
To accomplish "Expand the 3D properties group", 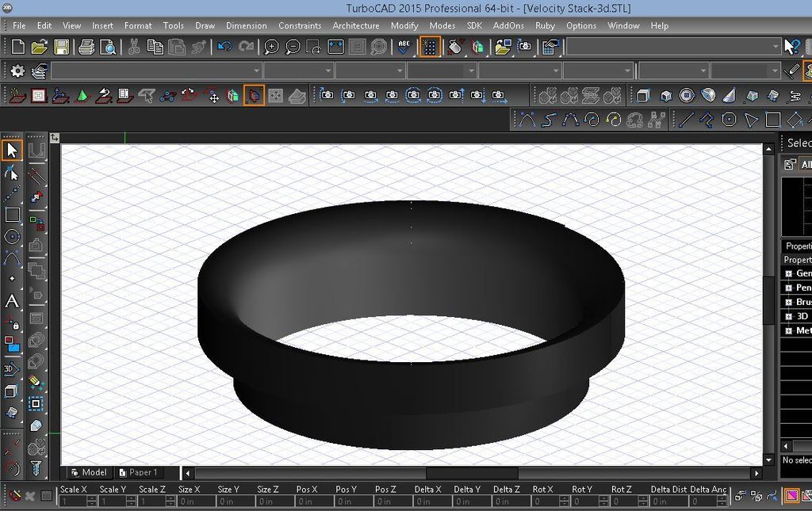I will pos(789,316).
